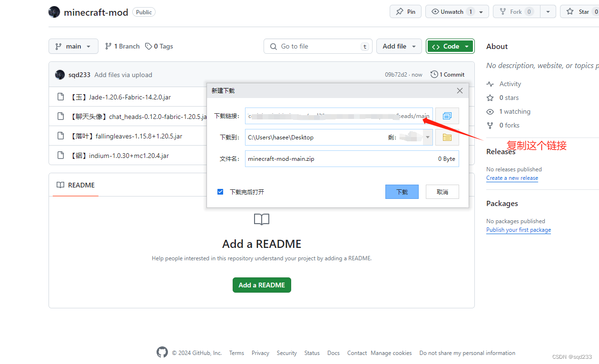Open the Status footer link
The width and height of the screenshot is (599, 364).
312,353
